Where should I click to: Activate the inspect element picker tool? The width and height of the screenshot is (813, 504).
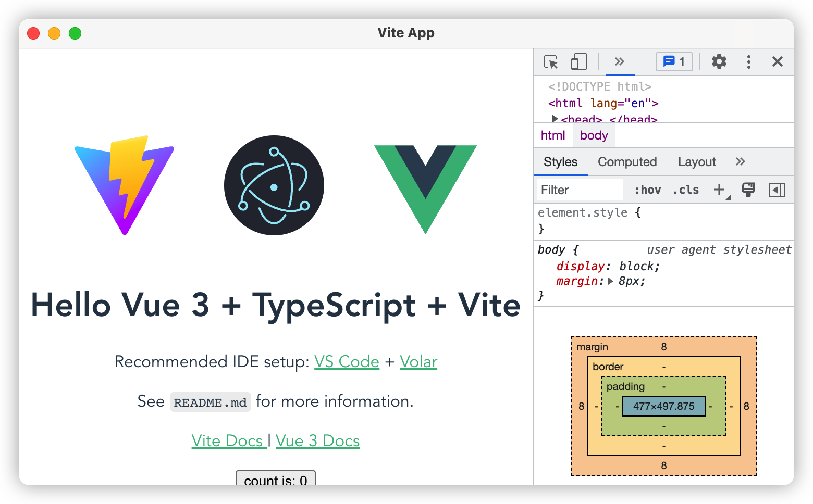(x=551, y=62)
